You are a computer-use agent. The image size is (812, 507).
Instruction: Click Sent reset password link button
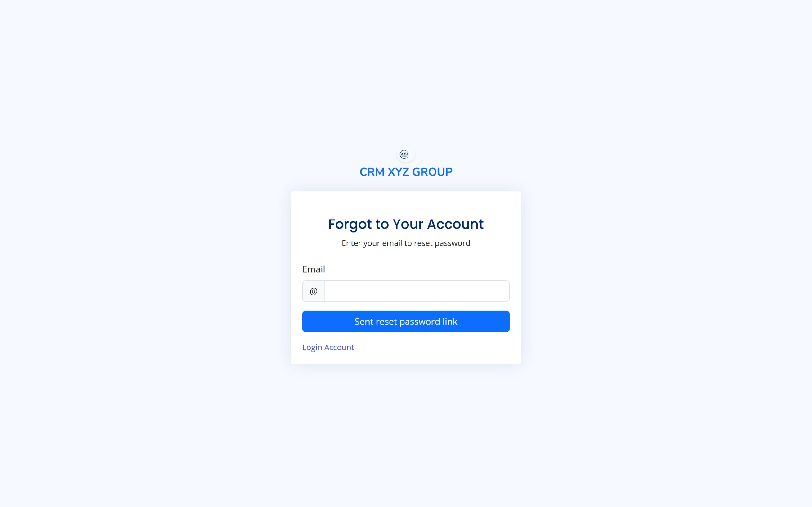(406, 321)
